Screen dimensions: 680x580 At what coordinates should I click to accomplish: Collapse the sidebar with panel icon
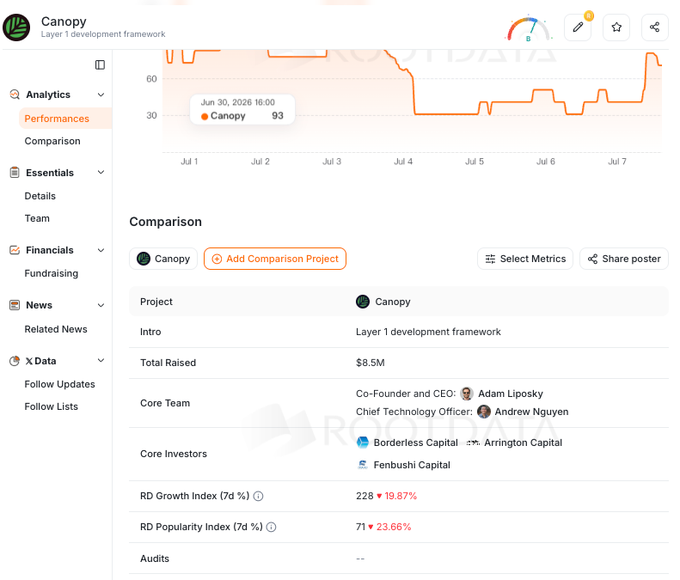coord(100,65)
